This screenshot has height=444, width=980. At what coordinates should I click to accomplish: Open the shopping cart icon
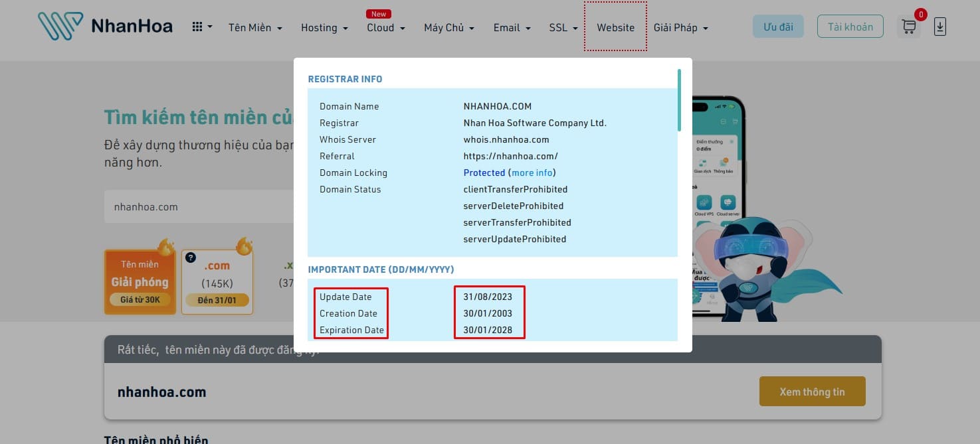point(908,27)
